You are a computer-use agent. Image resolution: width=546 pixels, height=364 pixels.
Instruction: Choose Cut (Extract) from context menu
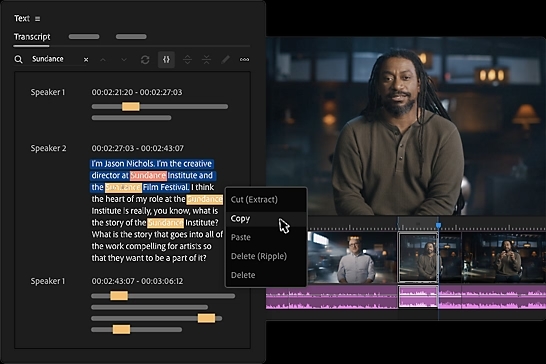coord(254,200)
